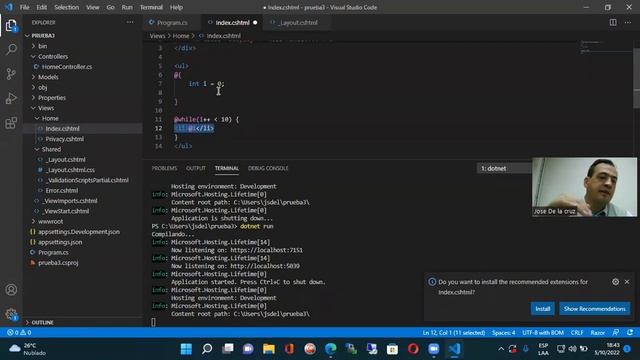Click UTF-8 with BOM encoding
Image resolution: width=640 pixels, height=360 pixels.
[543, 333]
